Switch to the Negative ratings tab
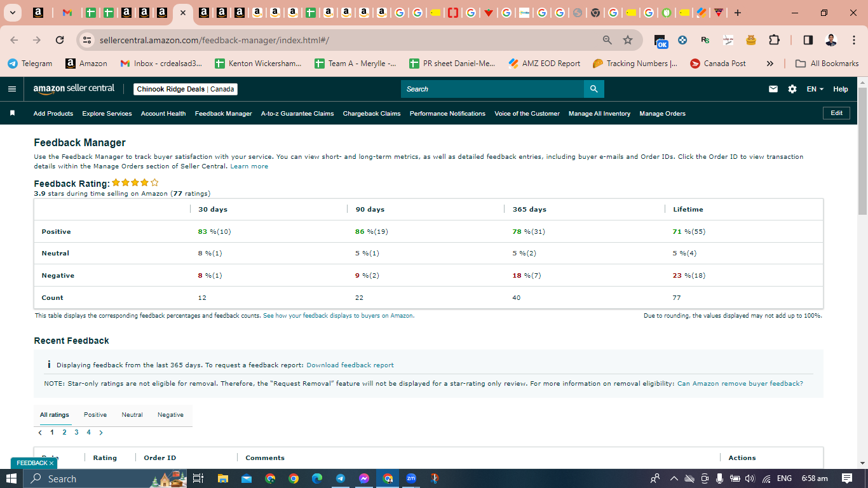Viewport: 868px width, 488px height. 170,415
